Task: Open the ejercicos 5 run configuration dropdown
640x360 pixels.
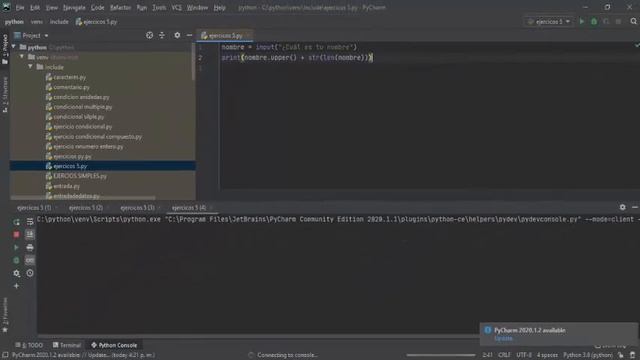Action: tap(549, 22)
